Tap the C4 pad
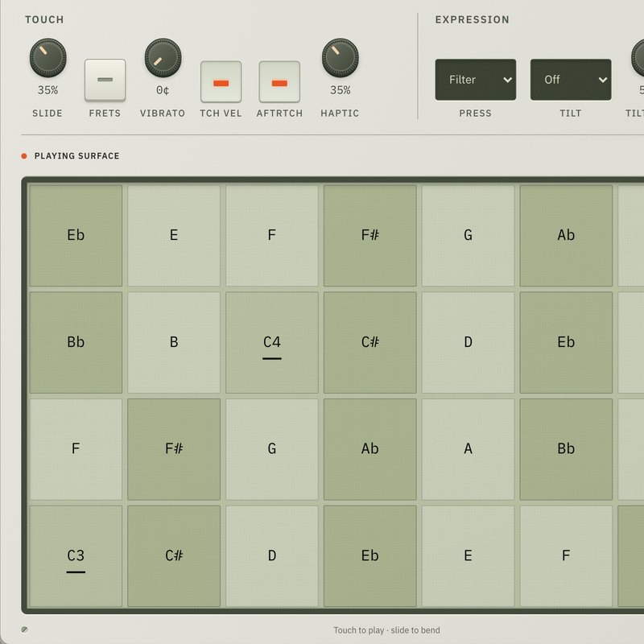The height and width of the screenshot is (644, 644). point(272,343)
